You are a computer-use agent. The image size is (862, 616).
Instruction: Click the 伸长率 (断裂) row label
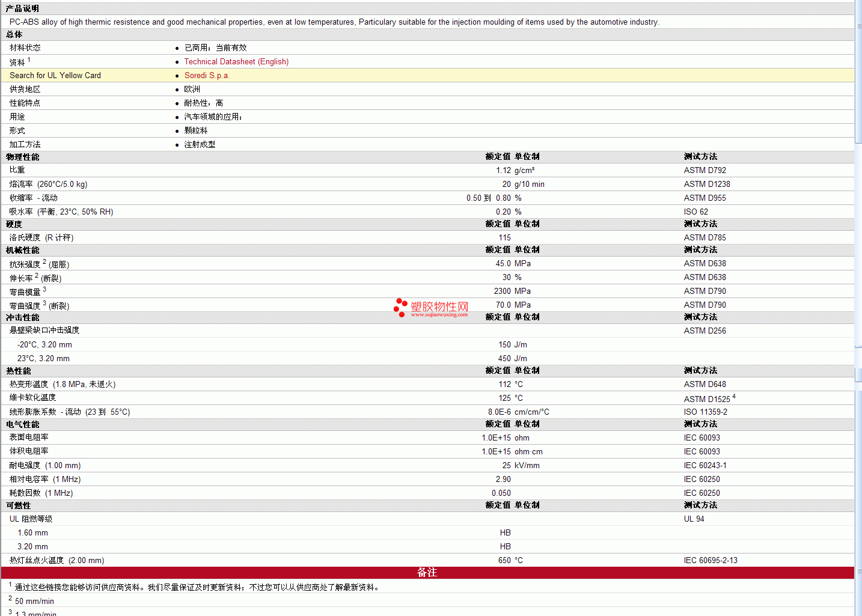35,278
